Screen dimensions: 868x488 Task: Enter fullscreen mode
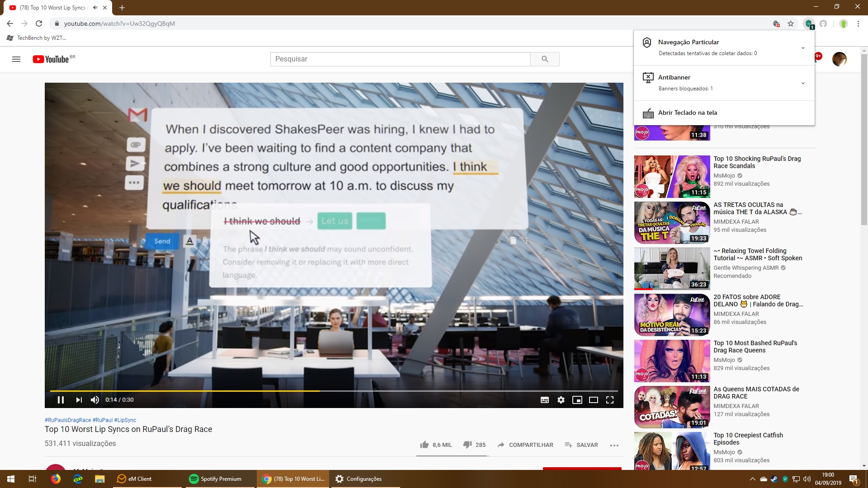(610, 400)
